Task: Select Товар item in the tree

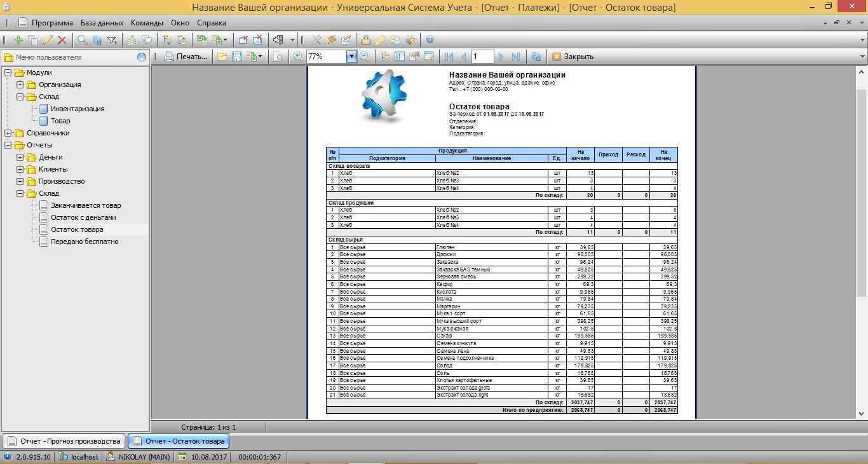Action: 60,121
